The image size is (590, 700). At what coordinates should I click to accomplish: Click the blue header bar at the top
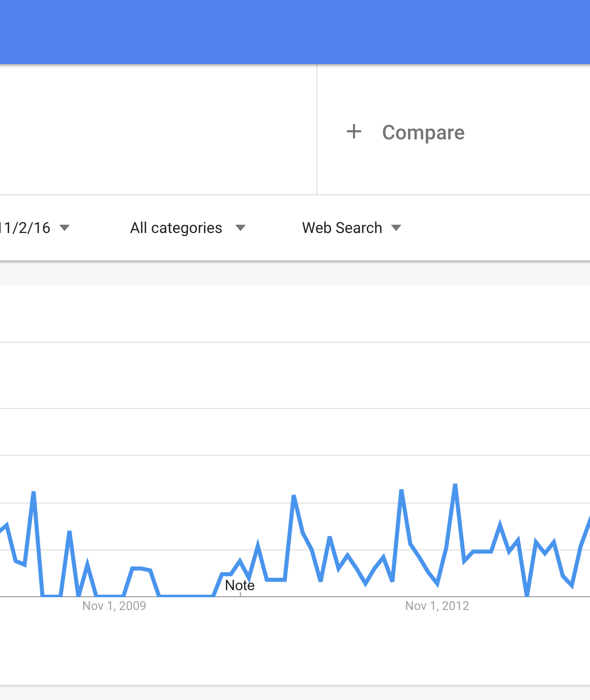click(295, 32)
